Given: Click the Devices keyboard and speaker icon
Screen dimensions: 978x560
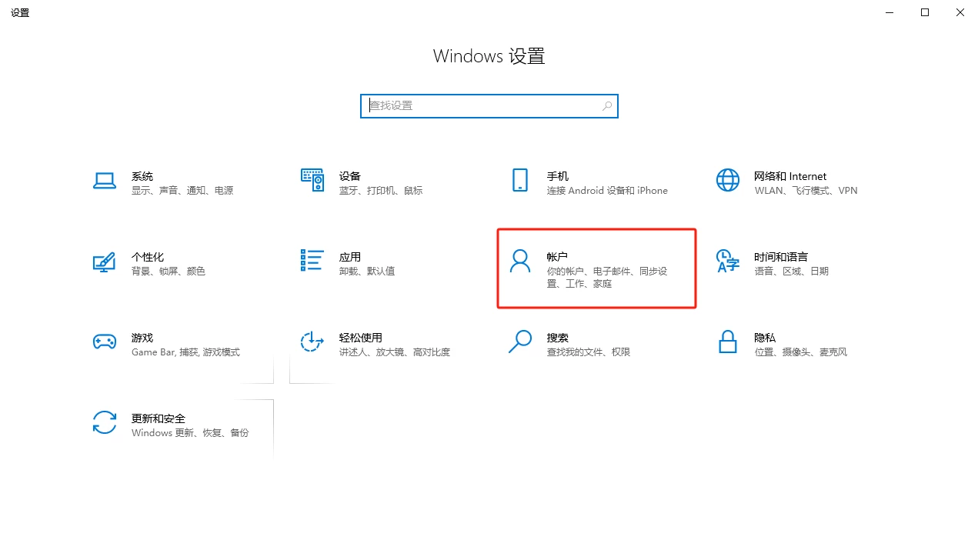Looking at the screenshot, I should pos(312,180).
